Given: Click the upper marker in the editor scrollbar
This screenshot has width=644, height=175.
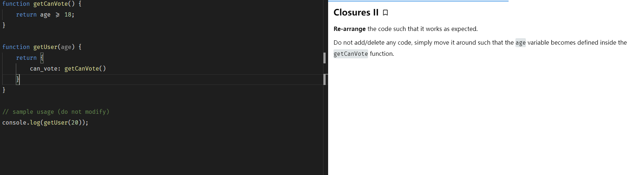Looking at the screenshot, I should click(x=325, y=58).
